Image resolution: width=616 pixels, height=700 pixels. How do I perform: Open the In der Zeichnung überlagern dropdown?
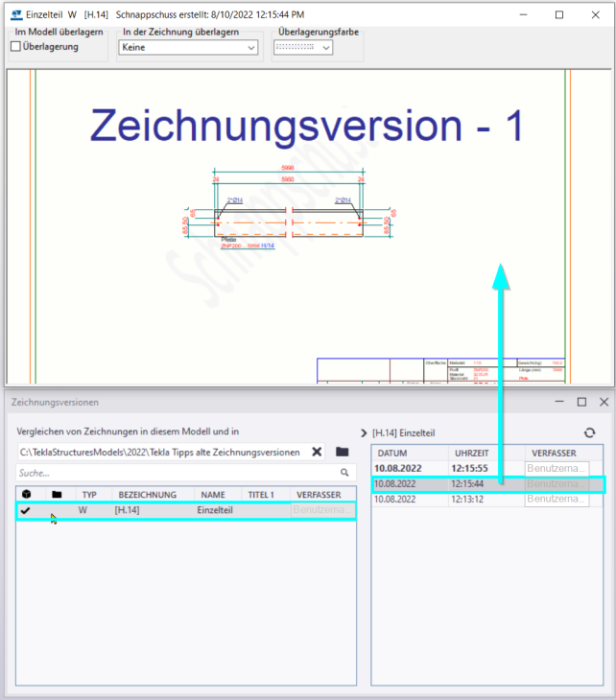pyautogui.click(x=188, y=47)
